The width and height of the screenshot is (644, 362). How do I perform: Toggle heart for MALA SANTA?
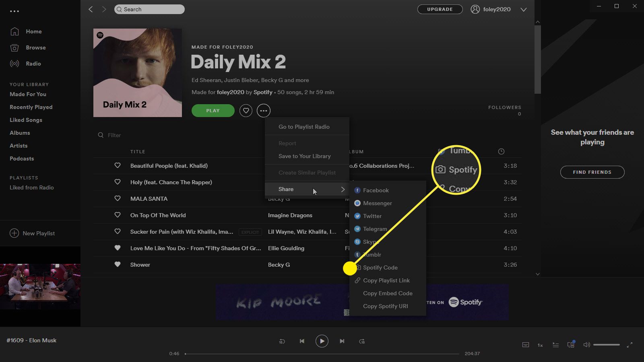118,198
